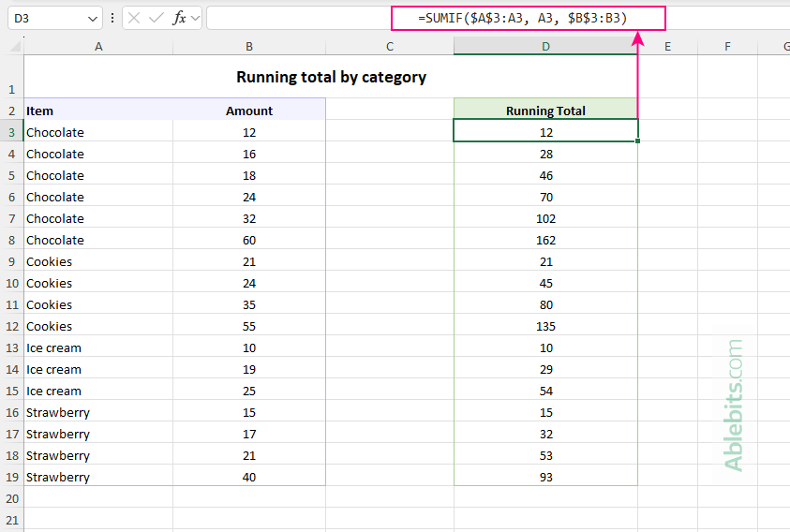The width and height of the screenshot is (790, 532).
Task: Click the 'Amount' header cell
Action: pyautogui.click(x=249, y=111)
